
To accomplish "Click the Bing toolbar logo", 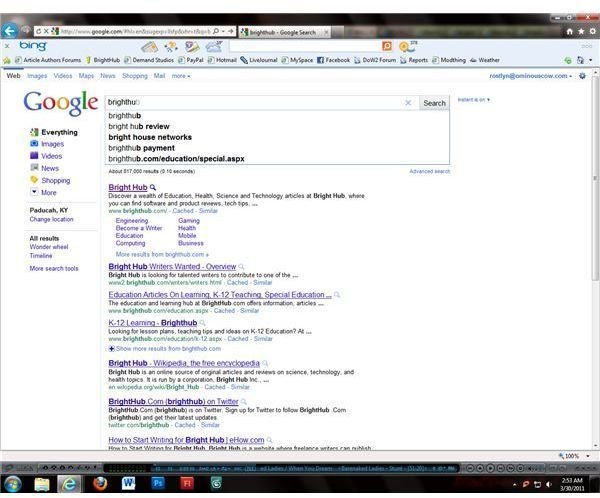I will (x=33, y=46).
